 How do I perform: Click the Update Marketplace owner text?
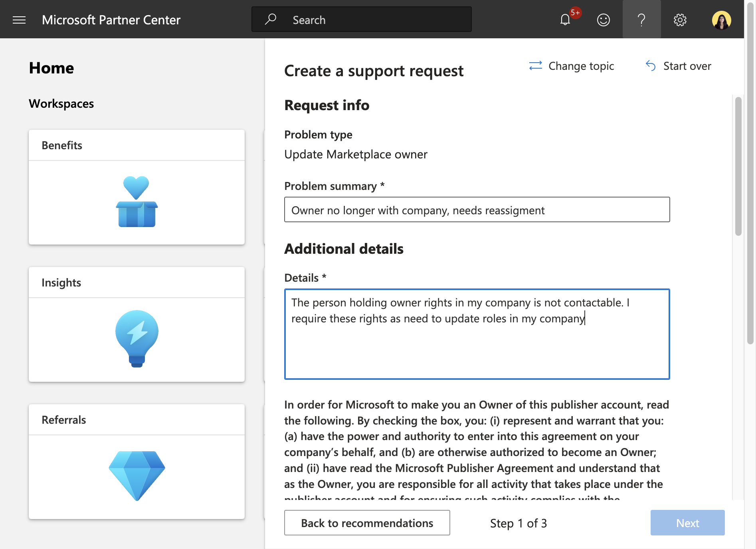coord(356,154)
